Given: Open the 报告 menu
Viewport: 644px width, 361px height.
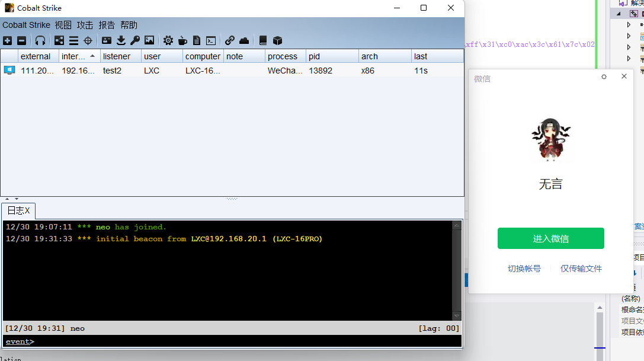Looking at the screenshot, I should (x=107, y=25).
